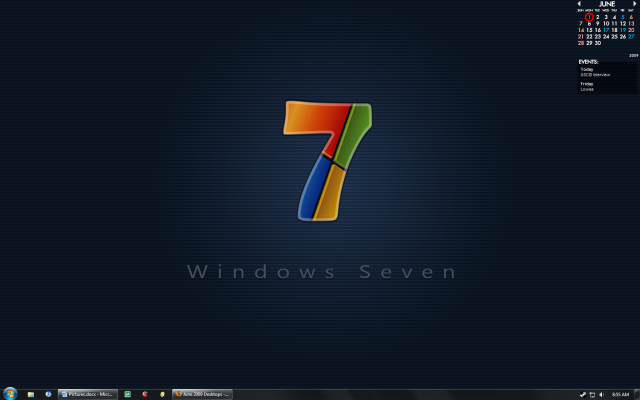The image size is (640, 400).
Task: Select date 10 in the June calendar
Action: pos(606,24)
